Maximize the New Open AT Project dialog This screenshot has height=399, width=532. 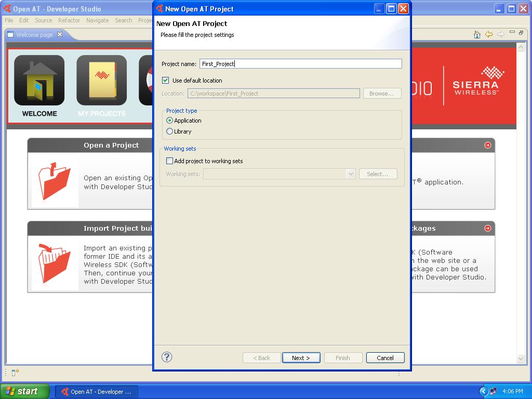click(391, 9)
